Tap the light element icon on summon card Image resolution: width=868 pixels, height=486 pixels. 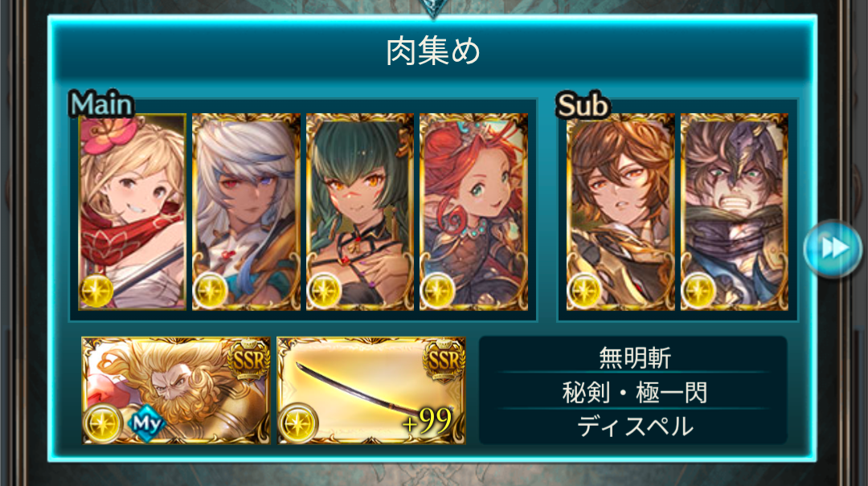pyautogui.click(x=102, y=423)
